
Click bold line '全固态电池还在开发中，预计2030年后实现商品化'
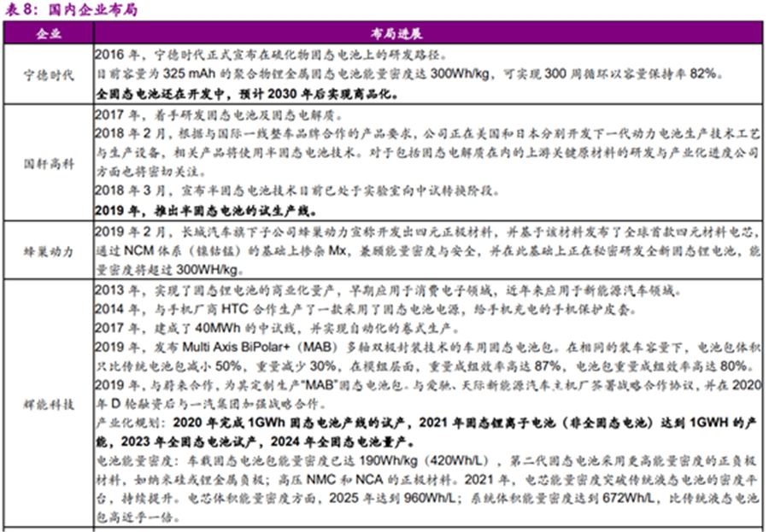click(248, 93)
